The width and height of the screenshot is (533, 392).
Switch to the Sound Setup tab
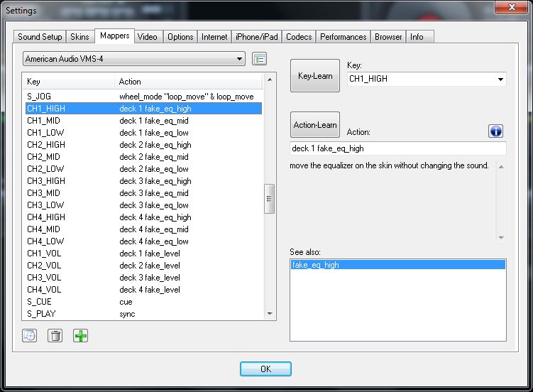tap(40, 37)
